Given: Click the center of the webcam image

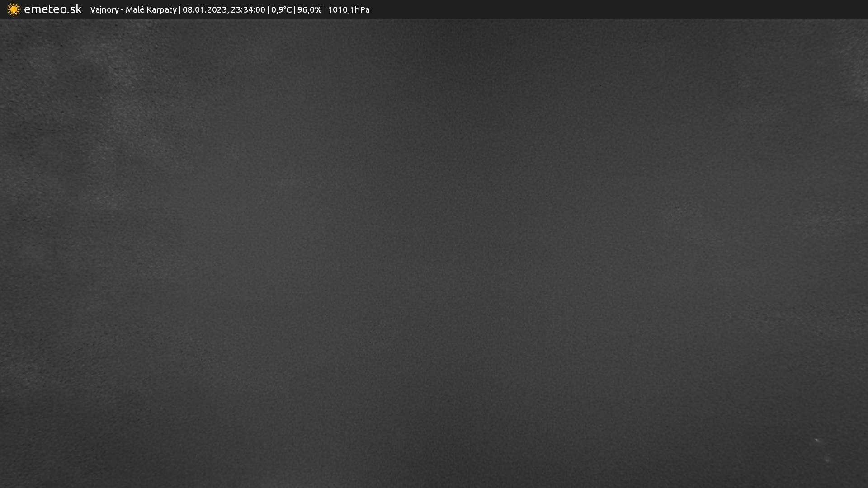Looking at the screenshot, I should point(434,253).
